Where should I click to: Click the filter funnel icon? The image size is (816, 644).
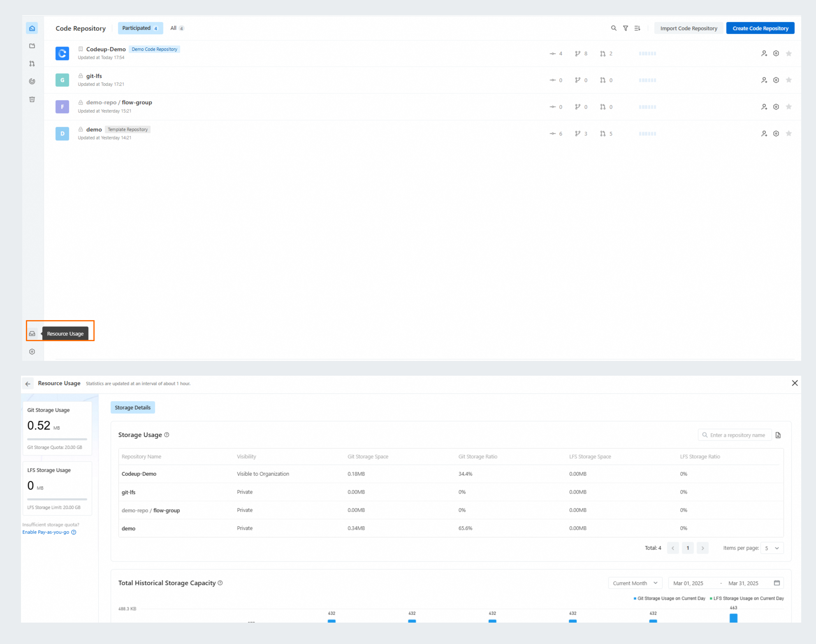625,28
